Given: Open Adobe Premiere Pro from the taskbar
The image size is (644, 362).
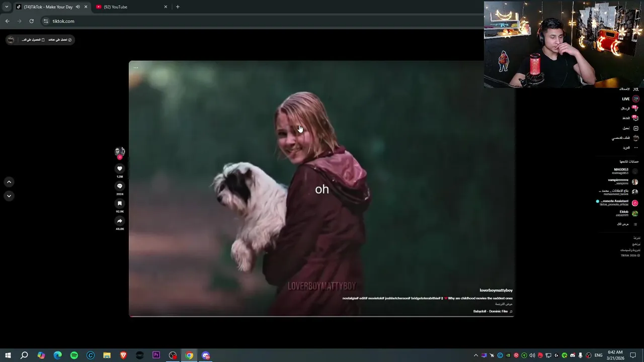Looking at the screenshot, I should 156,355.
